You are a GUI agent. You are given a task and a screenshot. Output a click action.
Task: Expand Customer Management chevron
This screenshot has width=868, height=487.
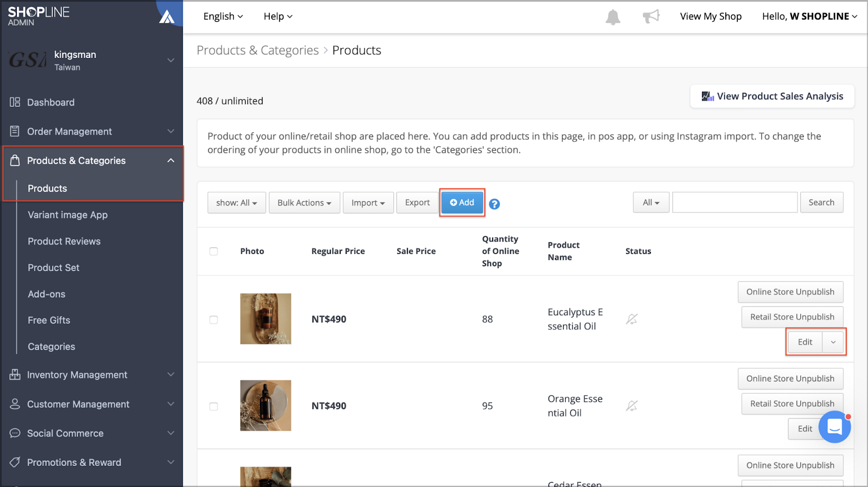point(171,404)
